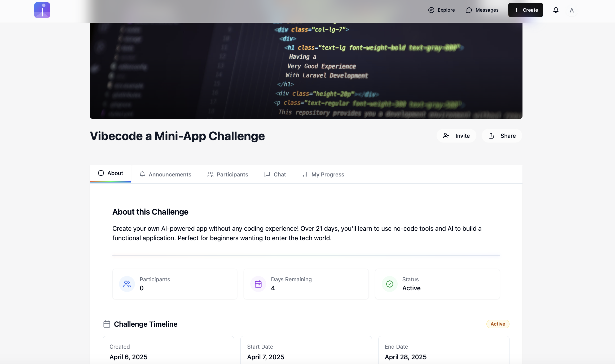The width and height of the screenshot is (615, 364).
Task: Click the Invite button
Action: click(456, 136)
